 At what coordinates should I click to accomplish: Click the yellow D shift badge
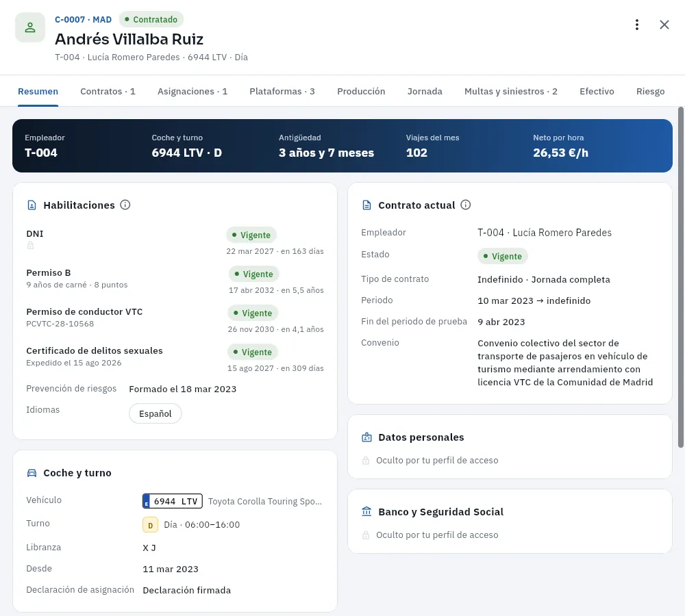[x=150, y=525]
